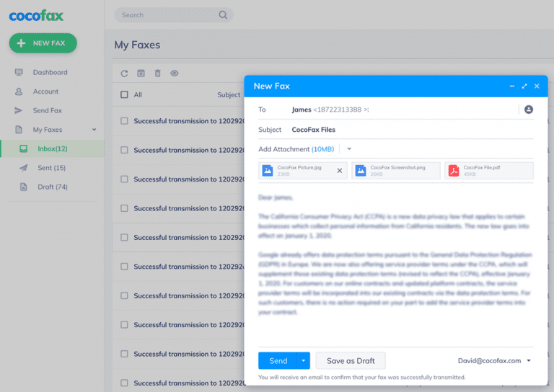This screenshot has height=392, width=554.
Task: Click the James recipient name
Action: click(x=302, y=110)
